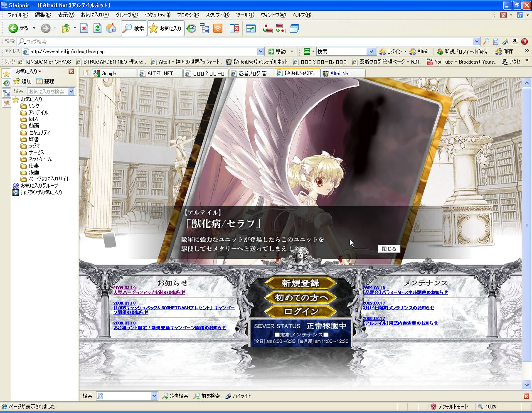Viewport: 532px width, 413px height.
Task: Click the English-to-Japanese translate flag icon
Action: [x=281, y=28]
